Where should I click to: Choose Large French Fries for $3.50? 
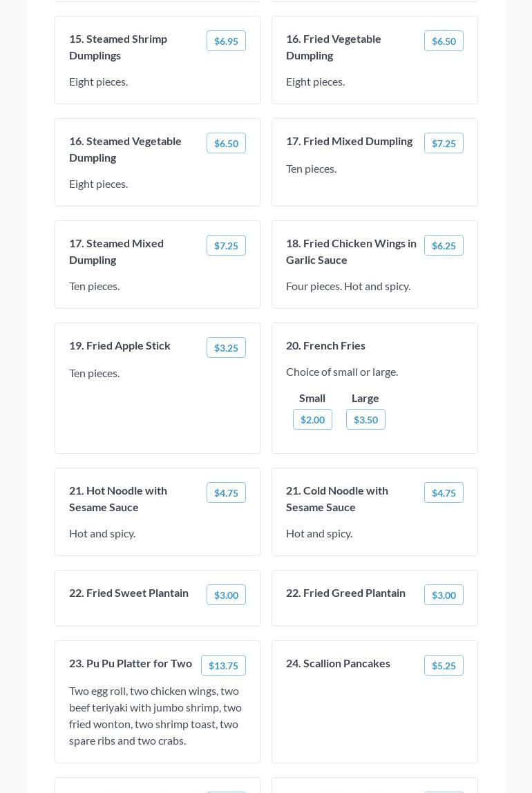pos(365,420)
